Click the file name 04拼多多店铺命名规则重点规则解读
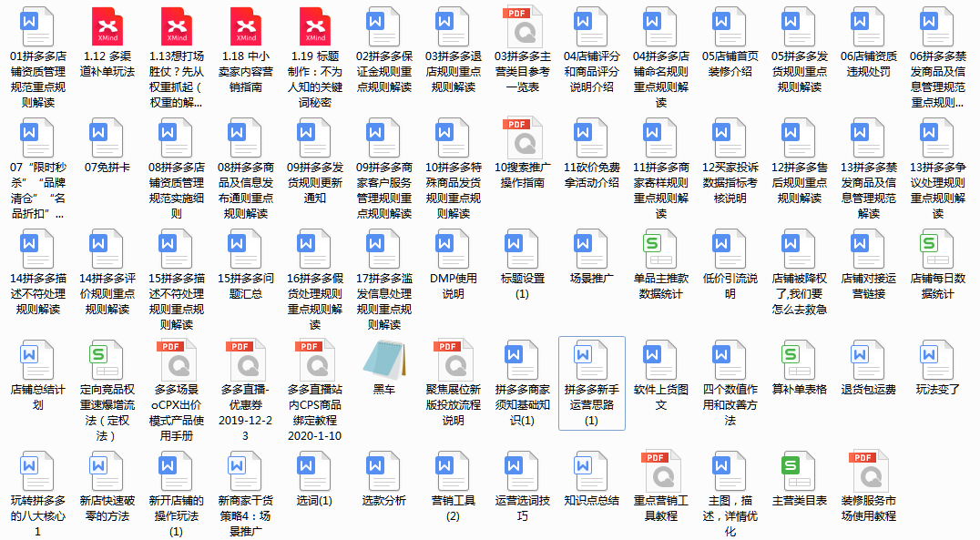Viewport: 980px width, 540px height. [x=660, y=79]
